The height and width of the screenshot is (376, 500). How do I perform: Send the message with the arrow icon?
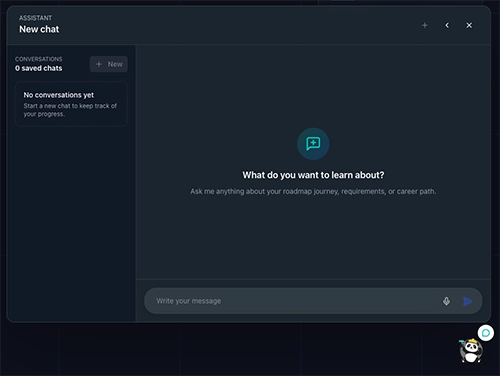point(468,301)
